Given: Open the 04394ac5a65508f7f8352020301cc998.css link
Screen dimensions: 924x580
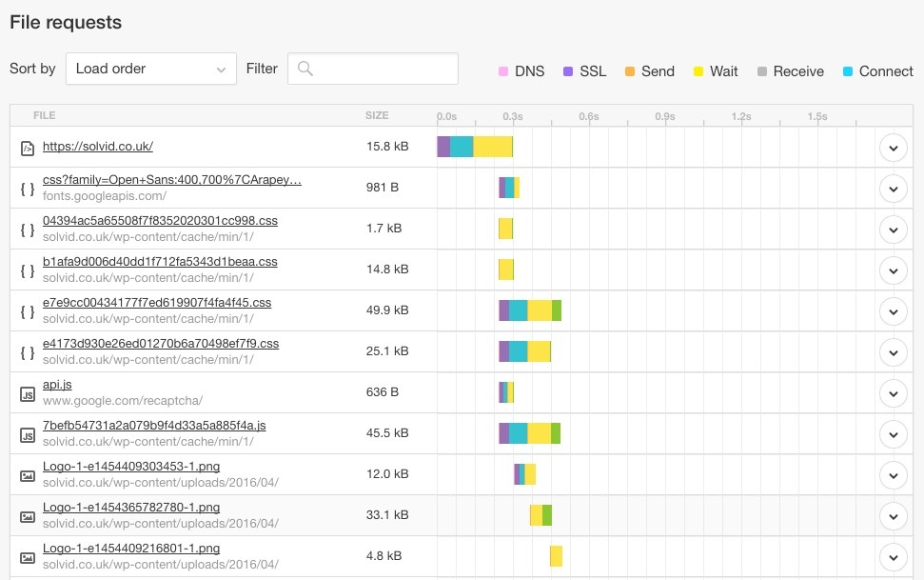Looking at the screenshot, I should click(x=160, y=221).
